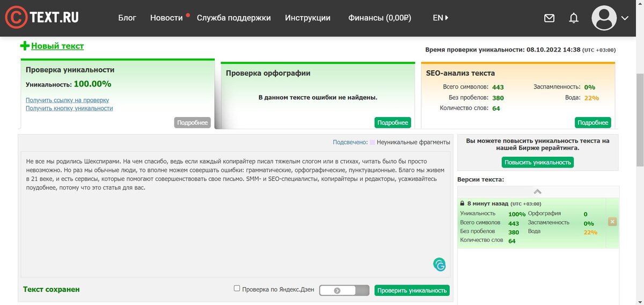Click Получить ссылку на проверку link

tap(67, 100)
